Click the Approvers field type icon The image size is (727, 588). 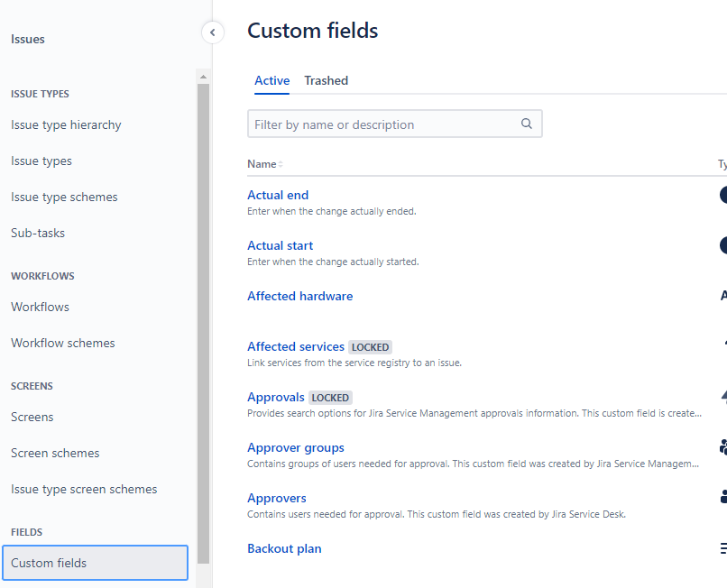click(722, 496)
